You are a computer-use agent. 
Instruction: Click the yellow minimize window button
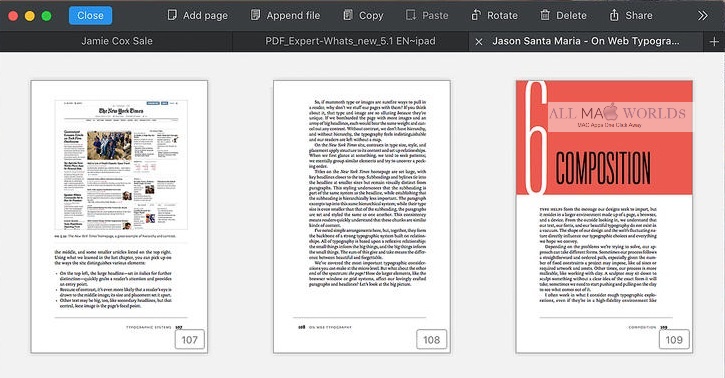click(x=30, y=16)
